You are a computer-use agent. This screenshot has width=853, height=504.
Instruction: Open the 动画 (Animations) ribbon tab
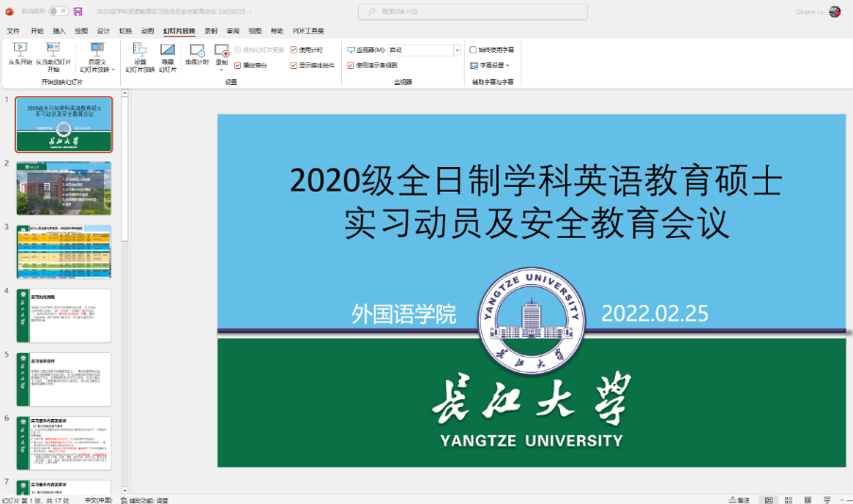pyautogui.click(x=147, y=30)
